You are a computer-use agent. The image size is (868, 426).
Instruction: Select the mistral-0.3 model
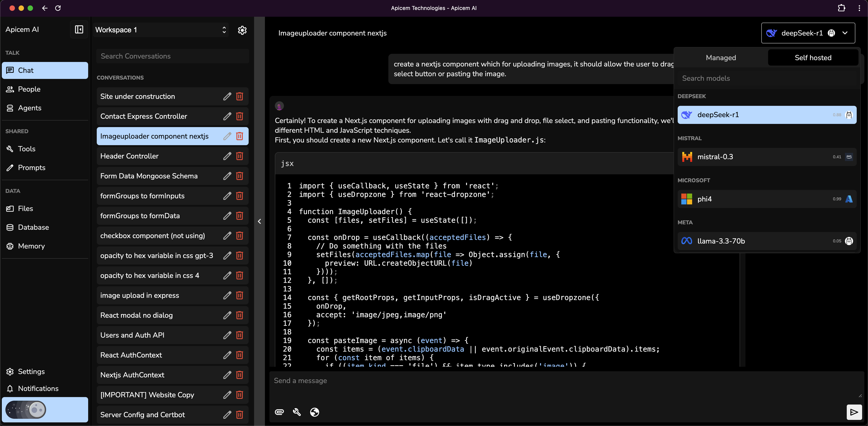point(767,157)
